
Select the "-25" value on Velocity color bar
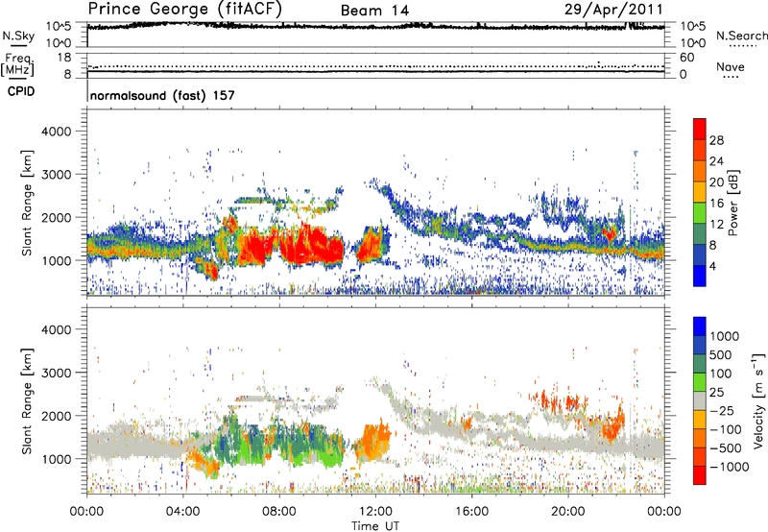[x=723, y=411]
